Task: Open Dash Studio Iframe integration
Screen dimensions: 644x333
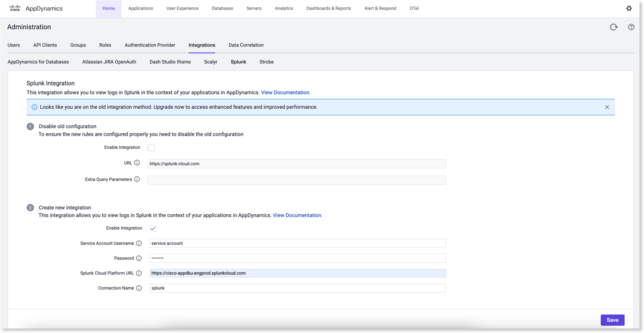Action: click(170, 62)
